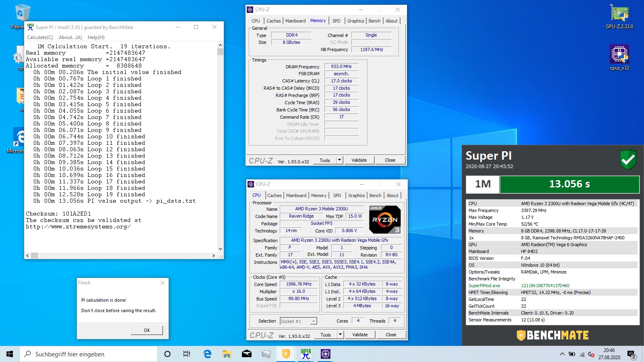This screenshot has height=362, width=644.
Task: Open network status tray icon
Action: (x=582, y=354)
